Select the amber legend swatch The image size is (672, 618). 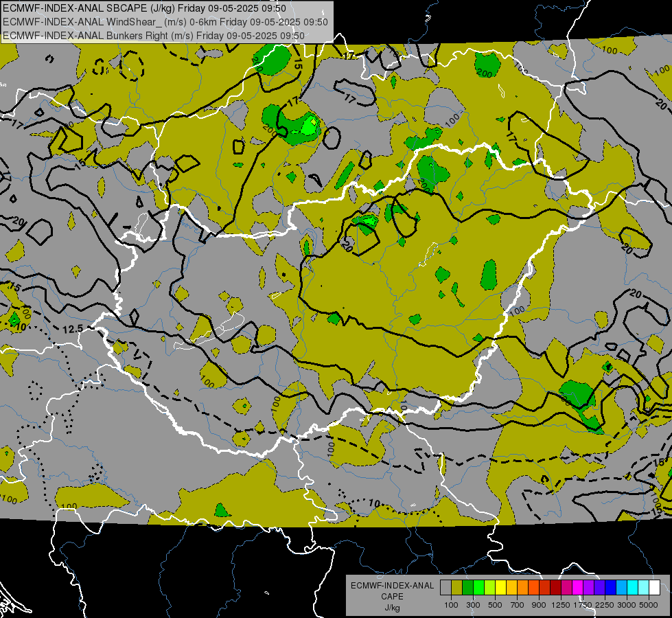(x=511, y=588)
